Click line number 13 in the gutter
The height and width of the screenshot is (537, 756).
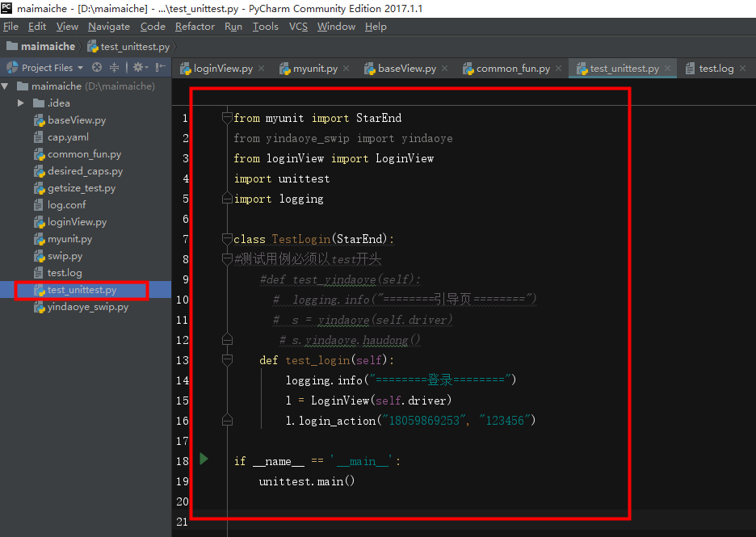[x=183, y=360]
